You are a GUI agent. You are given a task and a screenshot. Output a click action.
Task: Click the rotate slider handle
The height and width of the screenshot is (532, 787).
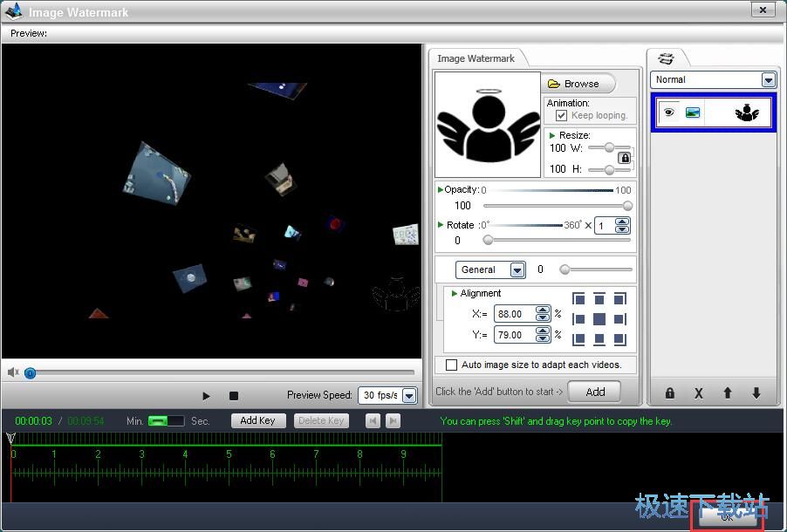pos(488,241)
